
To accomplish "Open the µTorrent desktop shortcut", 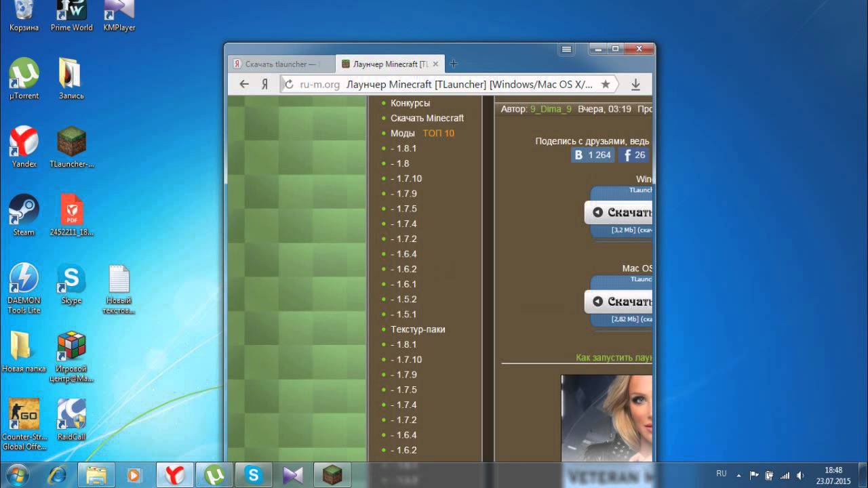I will (x=24, y=79).
